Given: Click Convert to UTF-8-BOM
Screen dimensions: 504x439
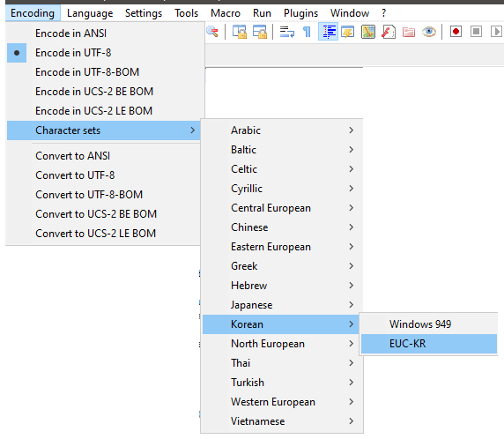Looking at the screenshot, I should [103, 195].
